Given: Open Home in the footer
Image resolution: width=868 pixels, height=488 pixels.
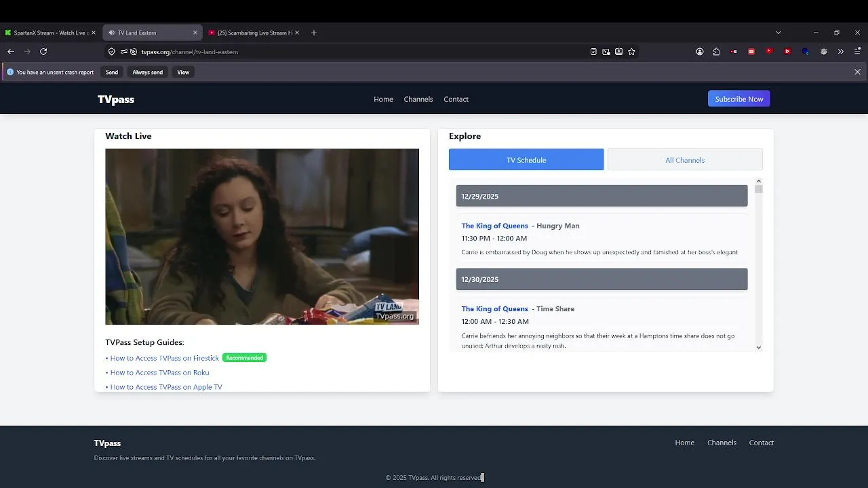Looking at the screenshot, I should tap(685, 443).
